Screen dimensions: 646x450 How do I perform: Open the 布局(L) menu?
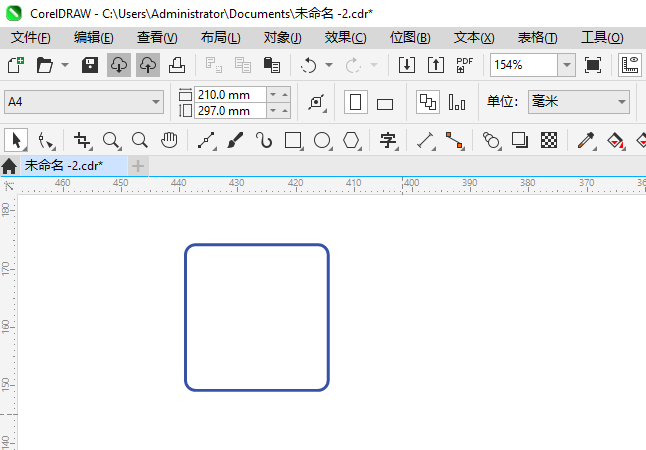220,38
